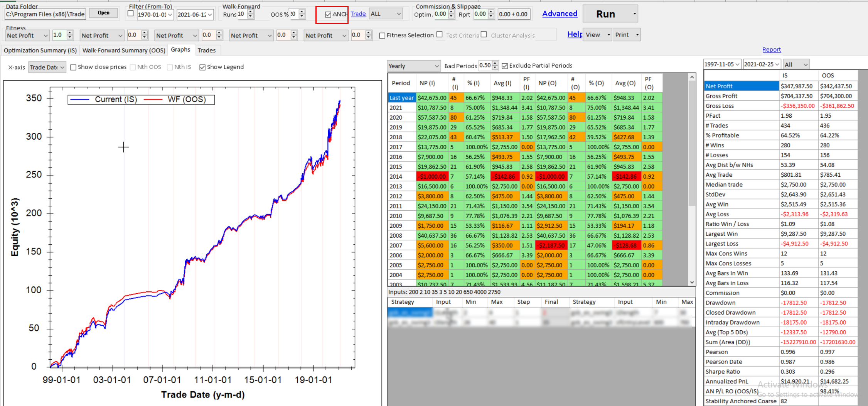Increase the Bad Periods stepper value
The image size is (868, 406).
point(495,63)
